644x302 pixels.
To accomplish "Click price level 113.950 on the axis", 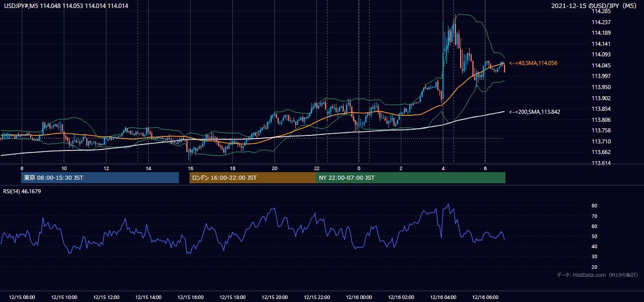I will click(601, 87).
